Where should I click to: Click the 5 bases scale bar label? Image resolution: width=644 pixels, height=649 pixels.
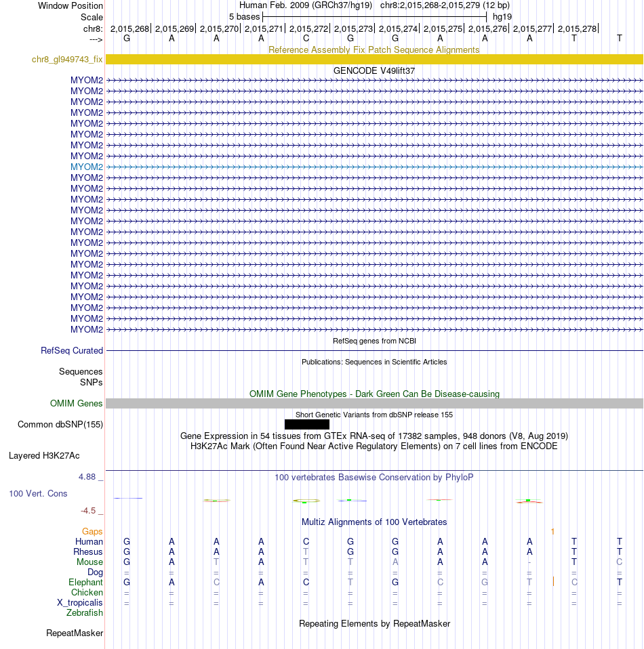pos(244,17)
